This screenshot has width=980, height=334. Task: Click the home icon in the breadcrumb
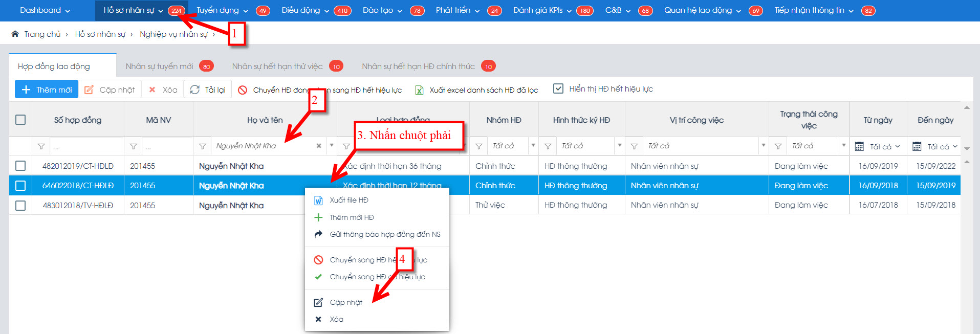point(15,34)
